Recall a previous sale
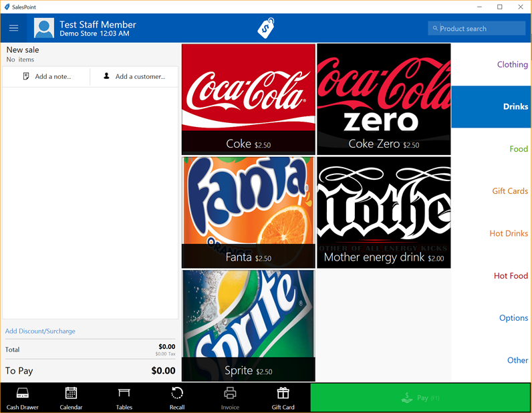This screenshot has height=413, width=532. click(177, 398)
